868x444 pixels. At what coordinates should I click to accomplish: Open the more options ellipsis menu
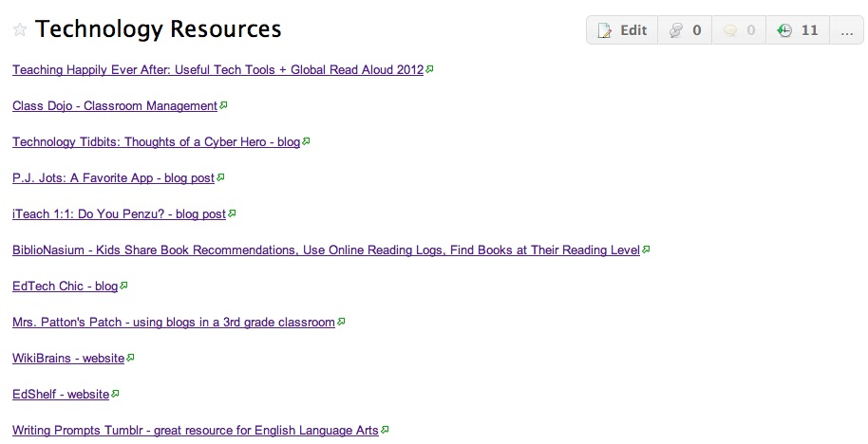[846, 30]
